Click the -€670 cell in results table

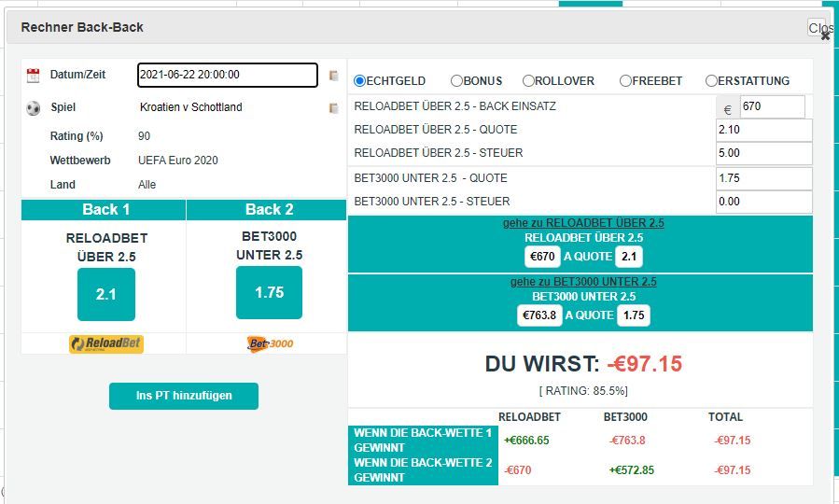(x=517, y=470)
